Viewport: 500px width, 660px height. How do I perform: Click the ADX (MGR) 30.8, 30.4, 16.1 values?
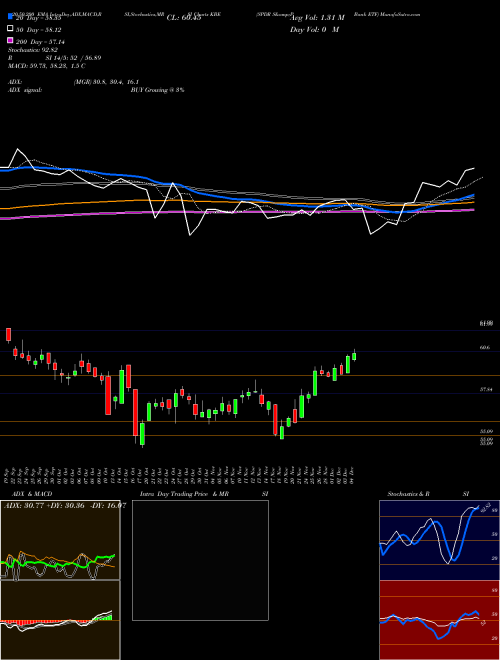106,82
